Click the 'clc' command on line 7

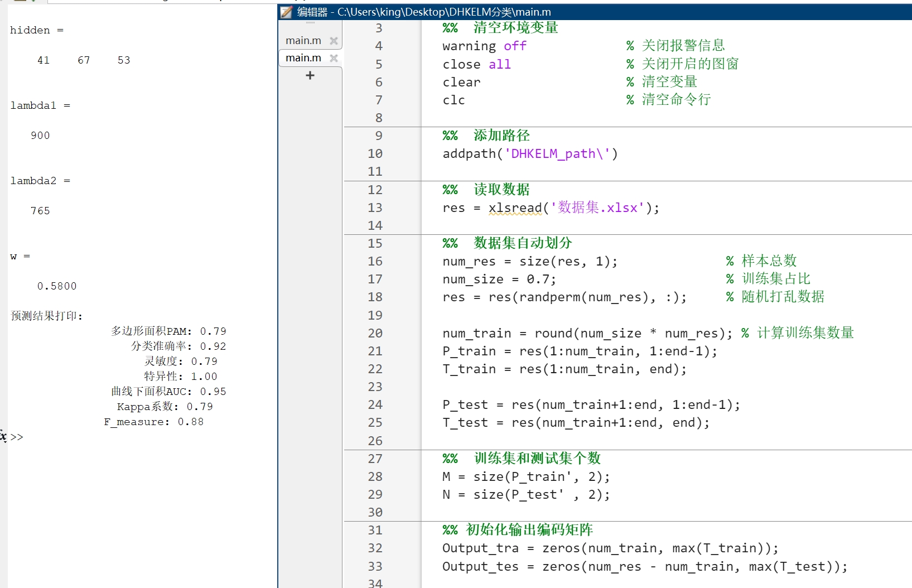coord(453,100)
